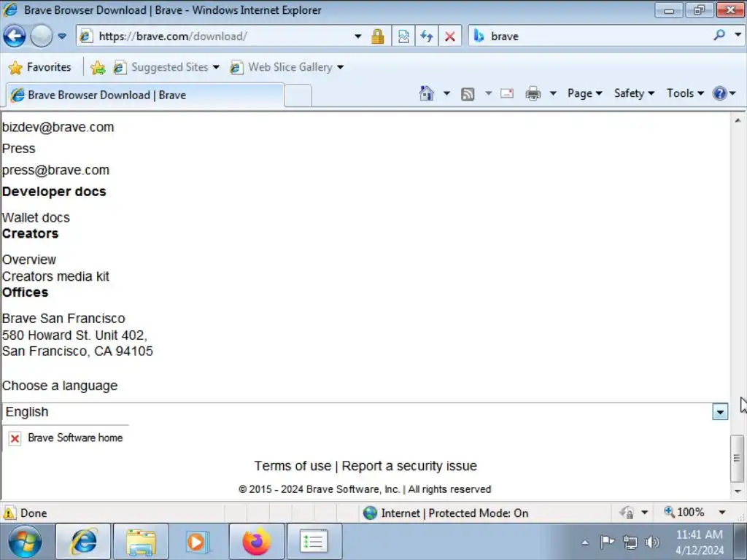The image size is (747, 560).
Task: Open a new blank tab
Action: [298, 96]
